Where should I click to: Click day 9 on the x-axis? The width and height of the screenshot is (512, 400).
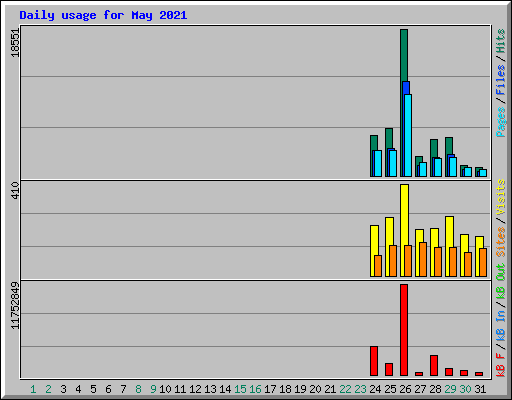click(x=153, y=389)
